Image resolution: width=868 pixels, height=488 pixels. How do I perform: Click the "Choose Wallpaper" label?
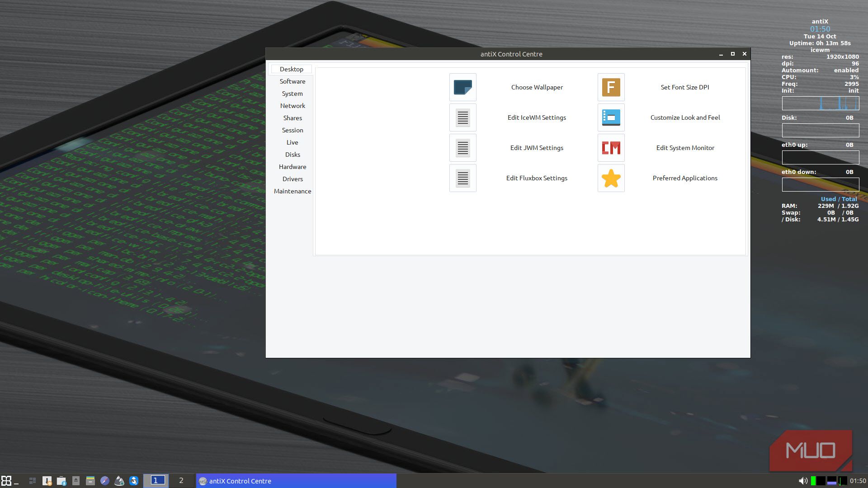[x=537, y=87]
